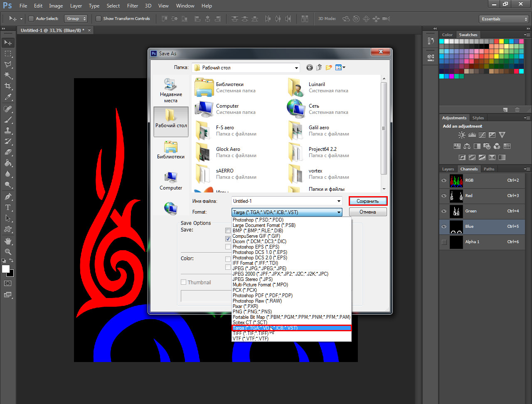Click the Сохранить save button
Image resolution: width=532 pixels, height=404 pixels.
point(368,201)
